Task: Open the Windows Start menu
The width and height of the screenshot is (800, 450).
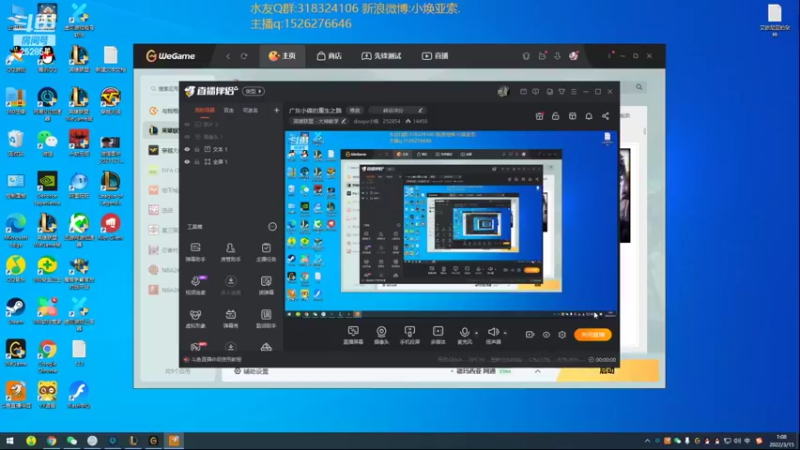Action: point(10,441)
